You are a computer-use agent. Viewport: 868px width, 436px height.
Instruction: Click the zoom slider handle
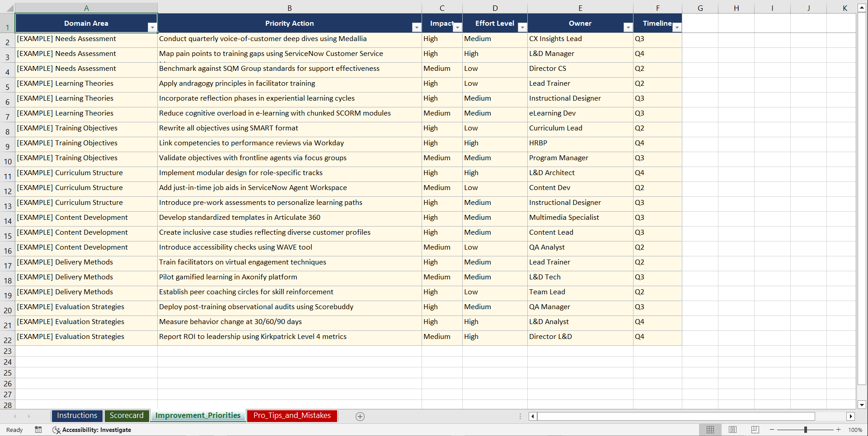805,430
